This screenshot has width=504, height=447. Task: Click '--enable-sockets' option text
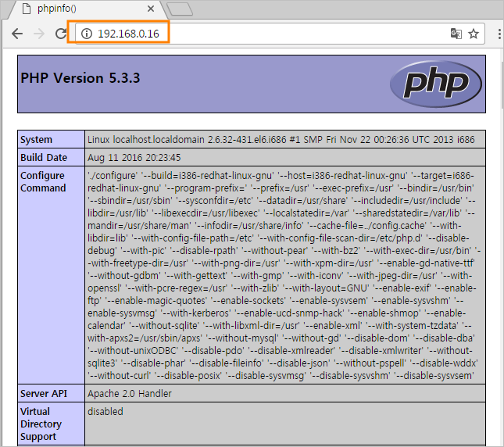pos(248,300)
